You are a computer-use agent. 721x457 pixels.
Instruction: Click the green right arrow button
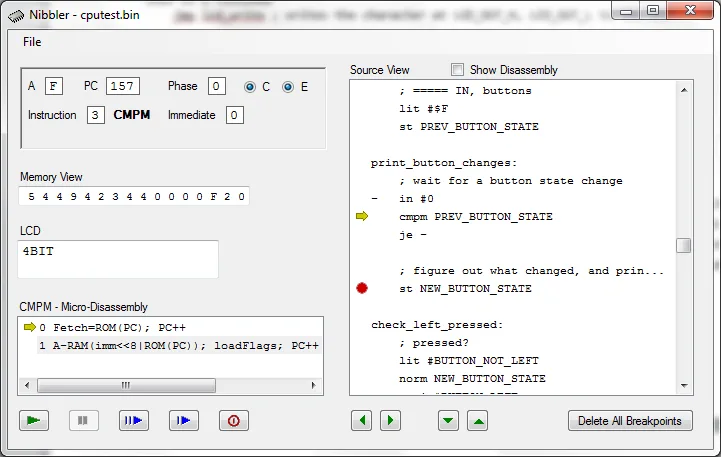point(390,420)
